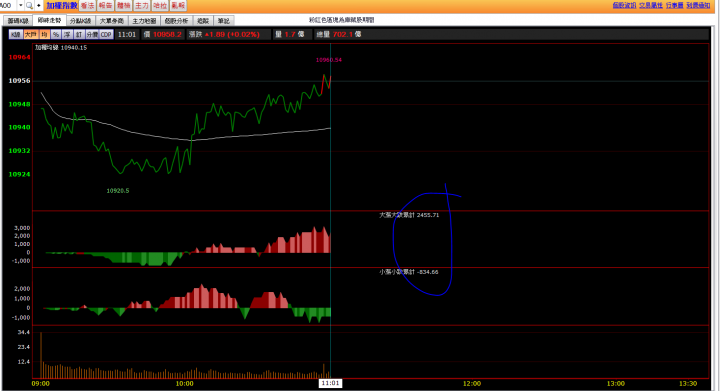
Task: Open the first blue link at top right
Action: (624, 5)
